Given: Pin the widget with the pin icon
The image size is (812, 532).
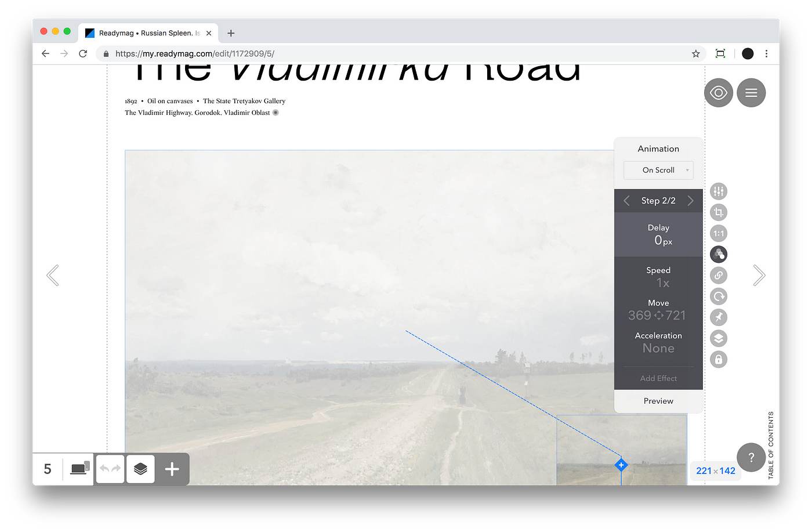Looking at the screenshot, I should point(719,317).
